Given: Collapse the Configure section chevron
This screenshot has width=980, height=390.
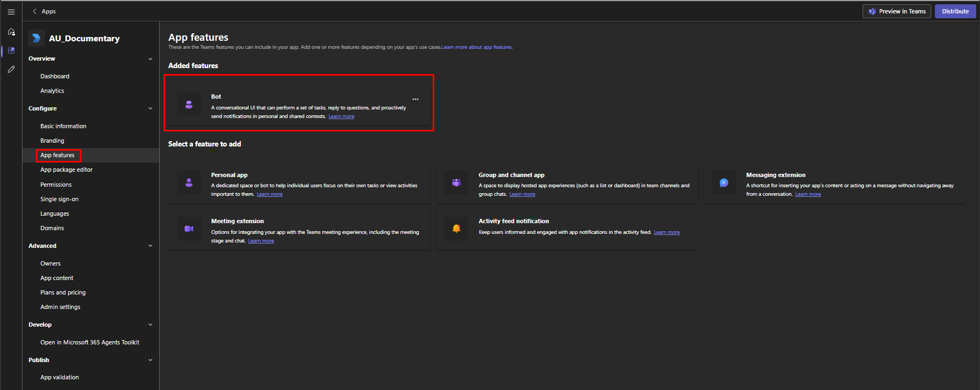Looking at the screenshot, I should (x=150, y=108).
